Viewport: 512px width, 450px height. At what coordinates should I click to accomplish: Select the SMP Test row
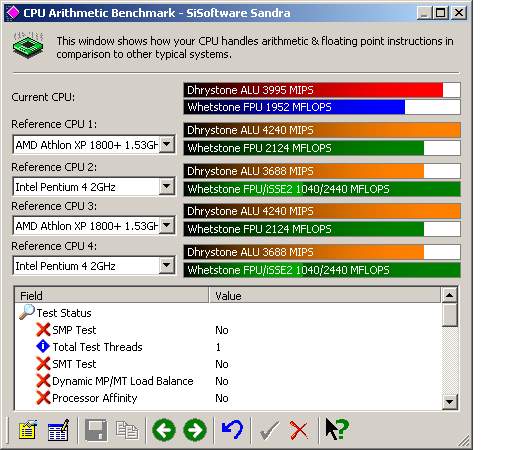pos(228,330)
